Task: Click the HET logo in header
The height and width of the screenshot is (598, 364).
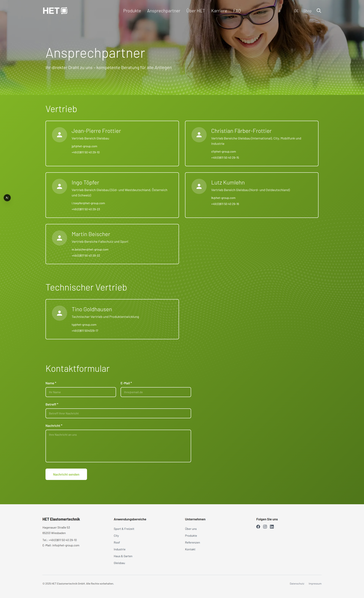Action: coord(55,11)
